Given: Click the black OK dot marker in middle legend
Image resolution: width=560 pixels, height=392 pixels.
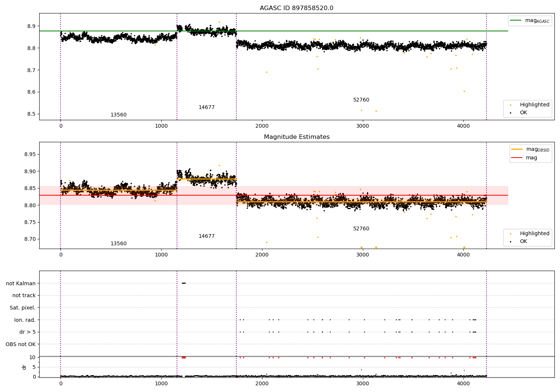Looking at the screenshot, I should click(x=510, y=242).
